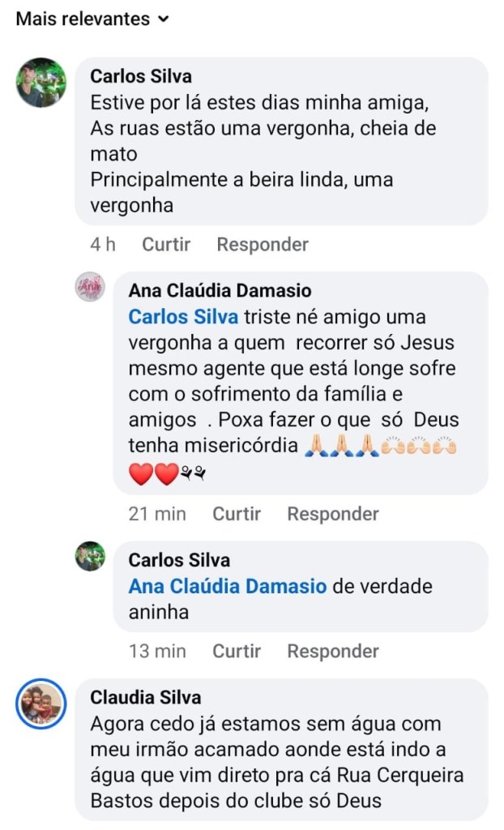
Task: Open the Mais relevantes sort dropdown
Action: click(x=92, y=18)
